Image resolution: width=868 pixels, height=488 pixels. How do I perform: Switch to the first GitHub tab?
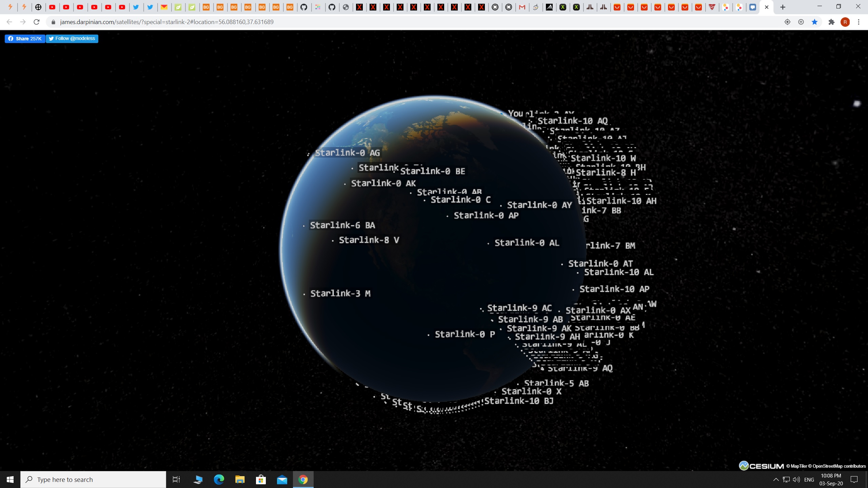(304, 7)
